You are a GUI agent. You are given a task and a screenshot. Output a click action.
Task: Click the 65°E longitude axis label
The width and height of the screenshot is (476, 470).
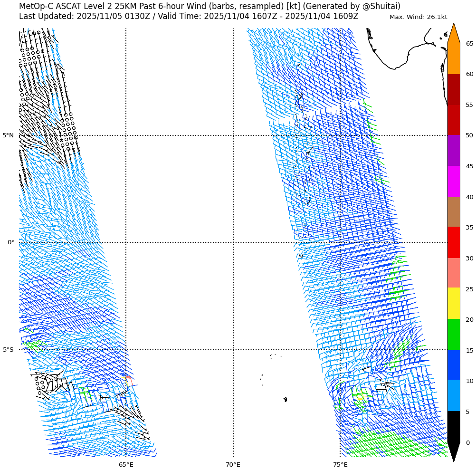point(126,464)
